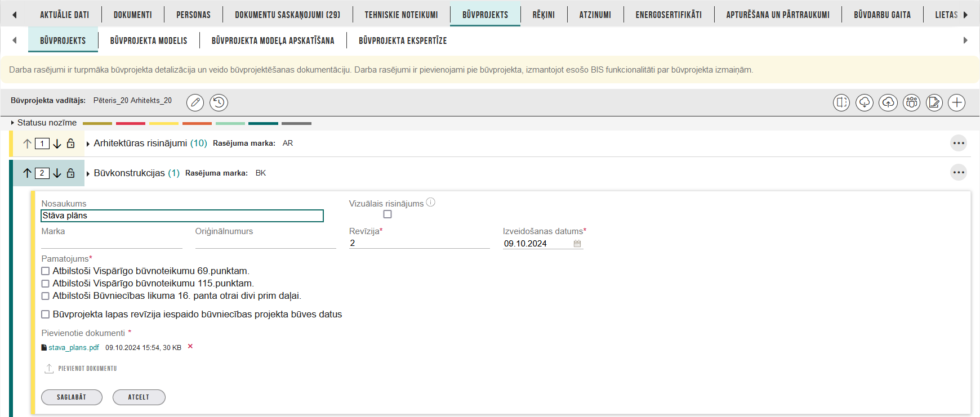Switch to Tehniskie noteikumi tab
Screen dimensions: 980x417
pos(401,15)
